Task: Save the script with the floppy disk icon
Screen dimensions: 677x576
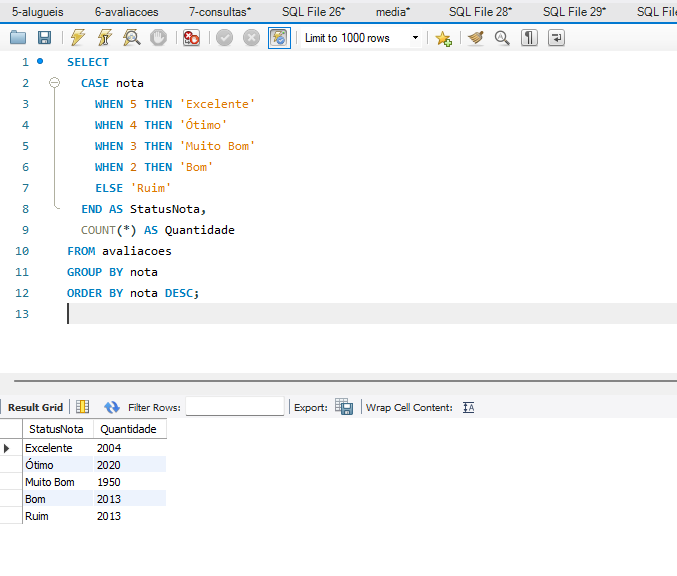Action: coord(44,38)
